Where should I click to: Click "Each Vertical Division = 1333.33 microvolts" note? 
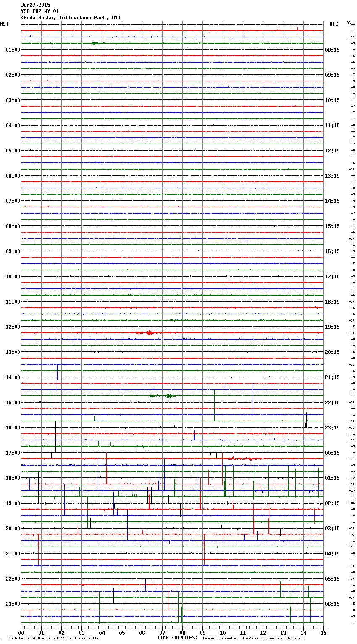pos(53,638)
